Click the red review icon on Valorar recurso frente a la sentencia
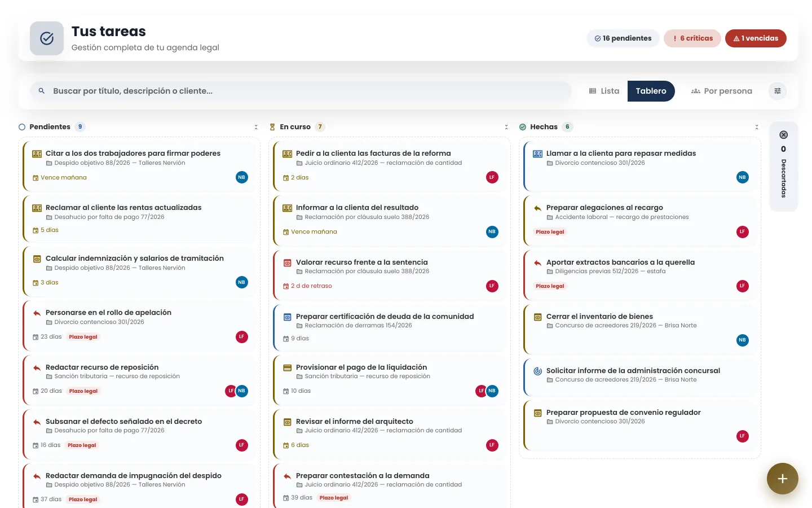Viewport: 812px width, 508px height. (x=288, y=262)
